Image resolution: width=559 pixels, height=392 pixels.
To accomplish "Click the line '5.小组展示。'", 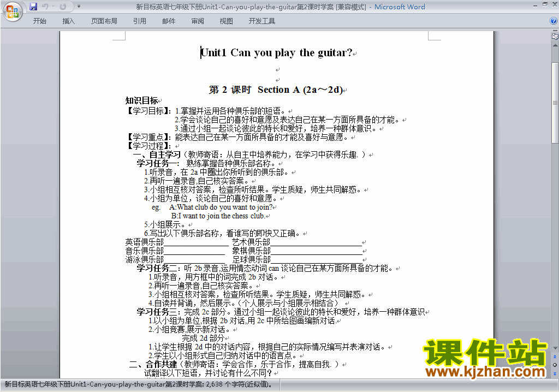I will pos(164,225).
